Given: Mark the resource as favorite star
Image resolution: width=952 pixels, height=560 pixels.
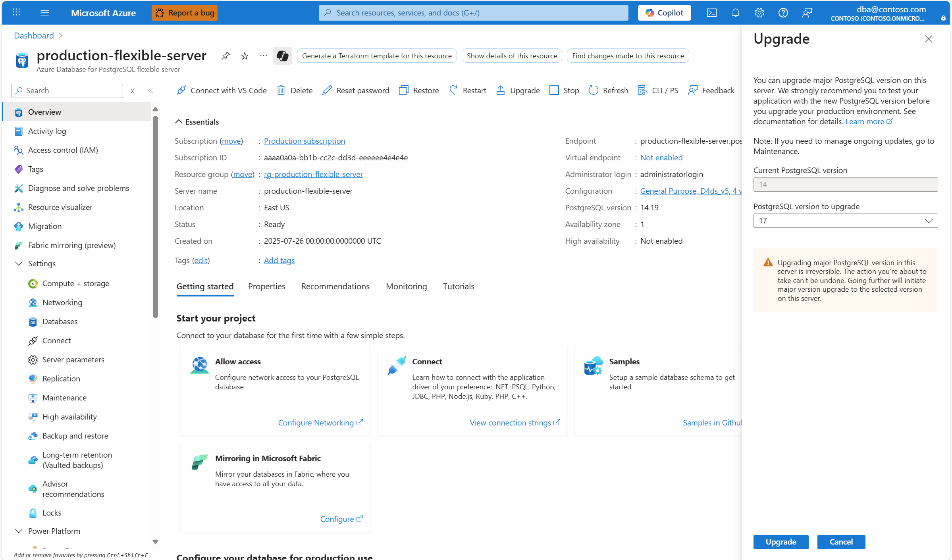Looking at the screenshot, I should tap(245, 56).
